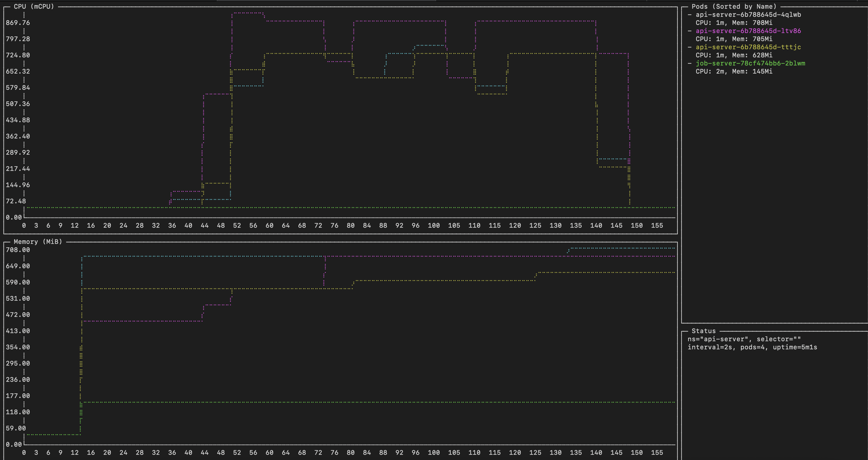The image size is (868, 460).
Task: Click the Pods (Sorted by Name) header
Action: click(x=734, y=6)
